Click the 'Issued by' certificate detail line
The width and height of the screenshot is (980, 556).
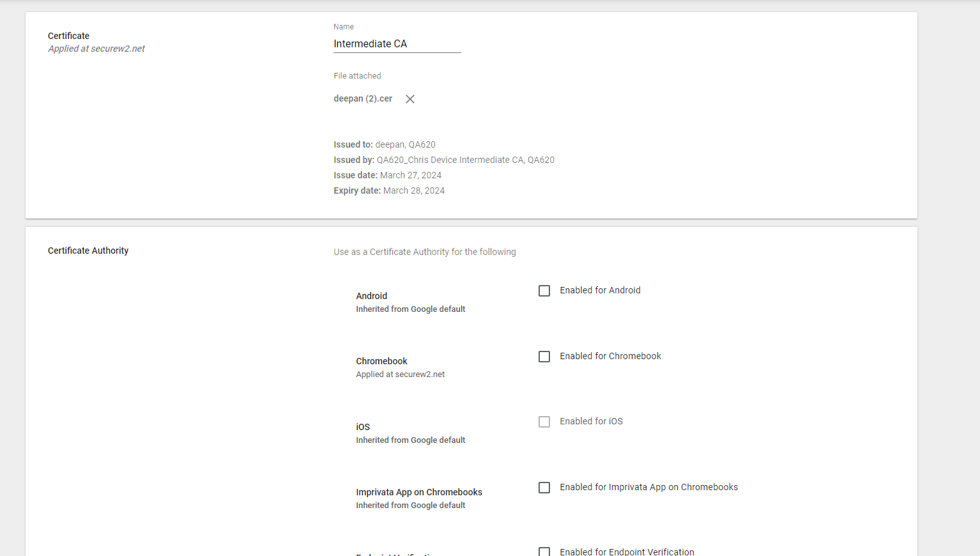444,160
